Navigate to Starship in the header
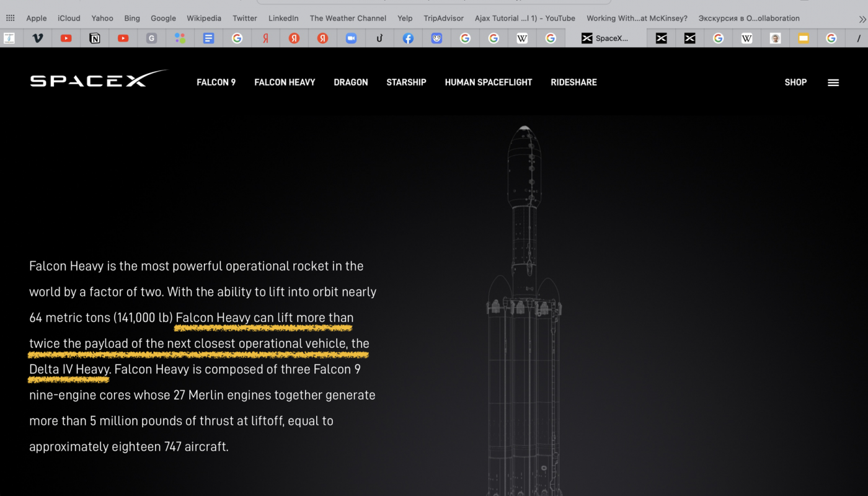 coord(406,82)
